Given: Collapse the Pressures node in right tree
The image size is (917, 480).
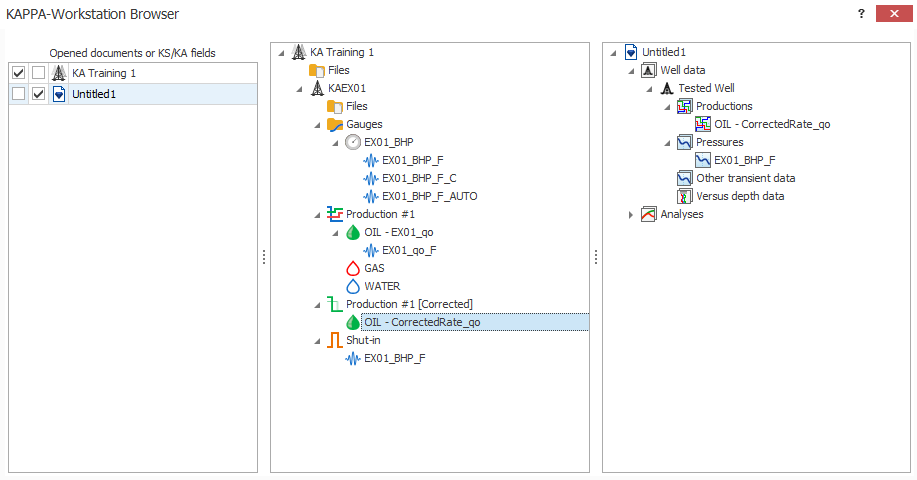Looking at the screenshot, I should click(x=667, y=142).
